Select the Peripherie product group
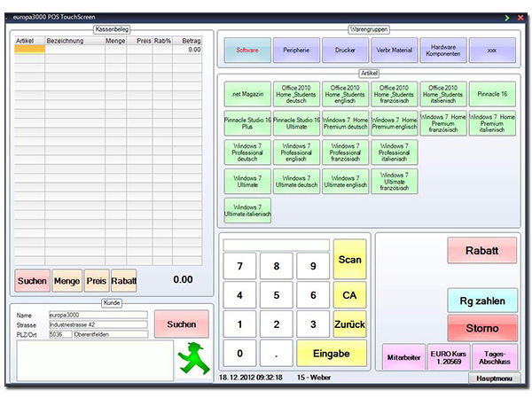This screenshot has height=398, width=532. pyautogui.click(x=296, y=50)
